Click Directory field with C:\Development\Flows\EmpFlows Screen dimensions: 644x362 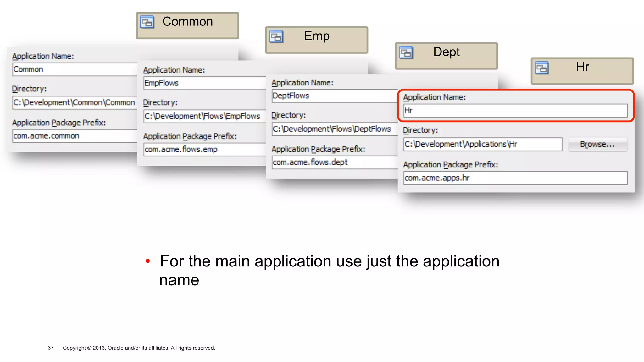(x=205, y=116)
